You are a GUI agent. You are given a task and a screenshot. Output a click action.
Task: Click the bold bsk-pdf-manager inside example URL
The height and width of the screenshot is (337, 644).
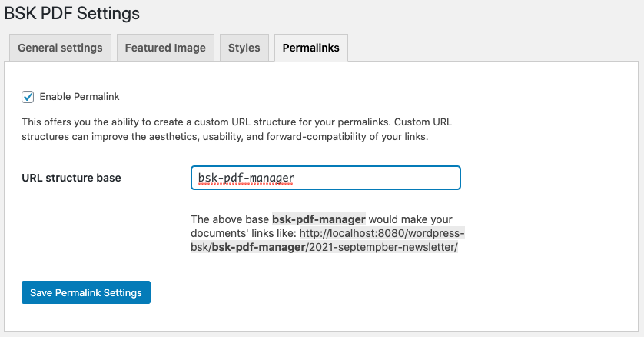click(256, 248)
